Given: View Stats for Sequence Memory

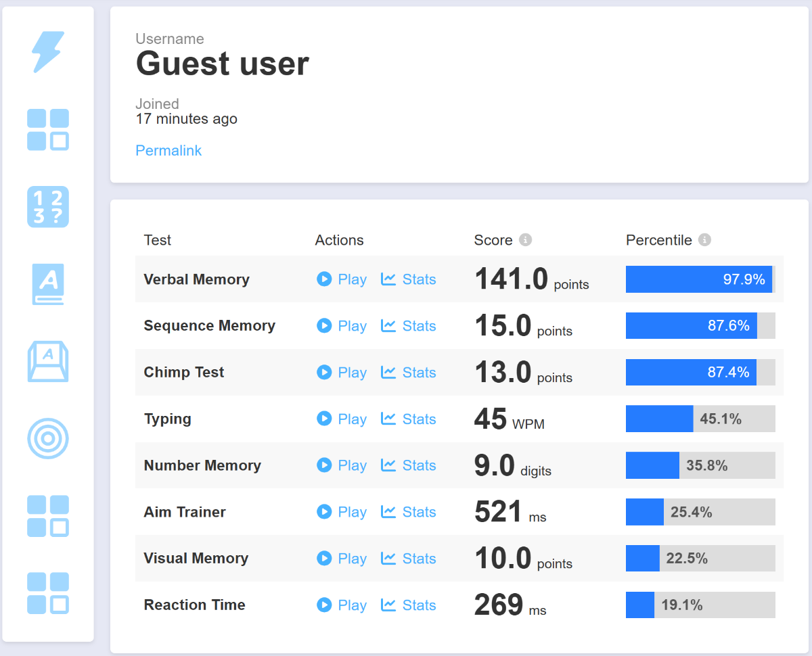Looking at the screenshot, I should coord(409,326).
